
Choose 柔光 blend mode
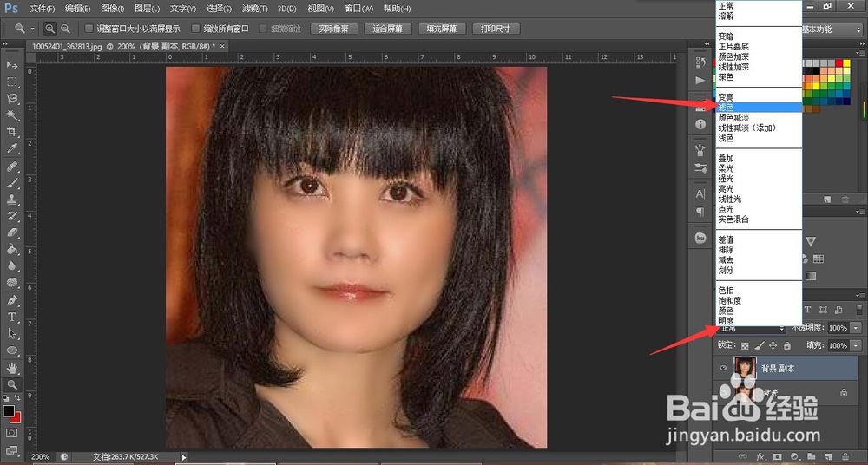pyautogui.click(x=759, y=168)
